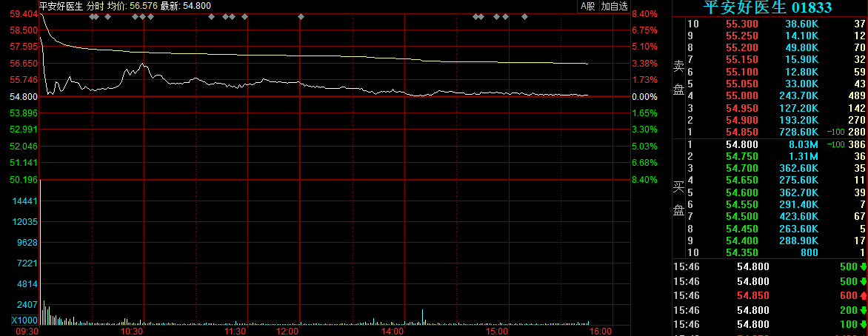Click the 14:00 time axis label
This screenshot has width=868, height=336.
(x=393, y=332)
